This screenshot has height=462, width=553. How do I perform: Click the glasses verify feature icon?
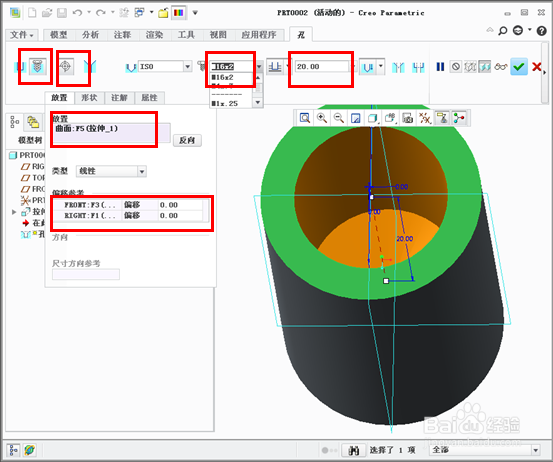501,67
